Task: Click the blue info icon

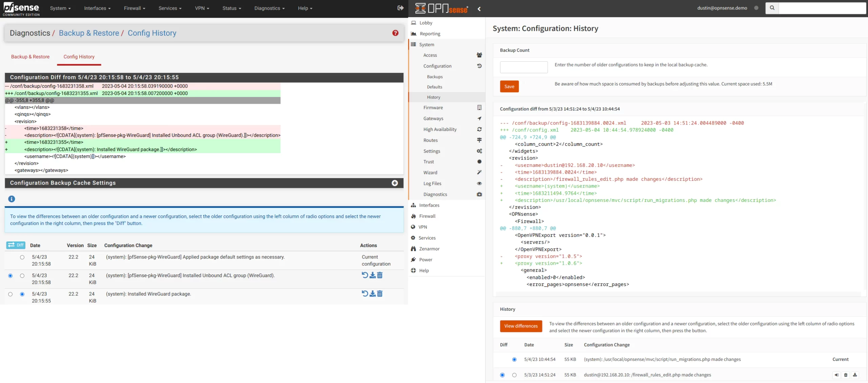Action: pos(12,199)
